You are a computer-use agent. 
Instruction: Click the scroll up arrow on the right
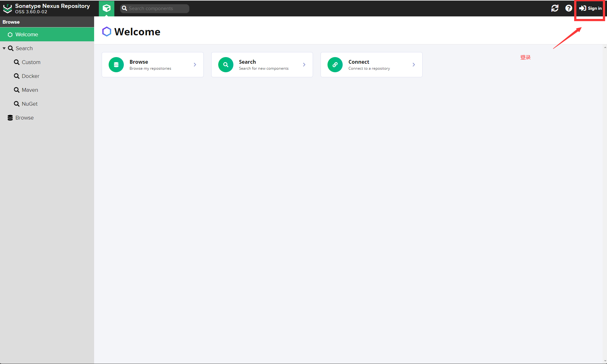click(605, 47)
